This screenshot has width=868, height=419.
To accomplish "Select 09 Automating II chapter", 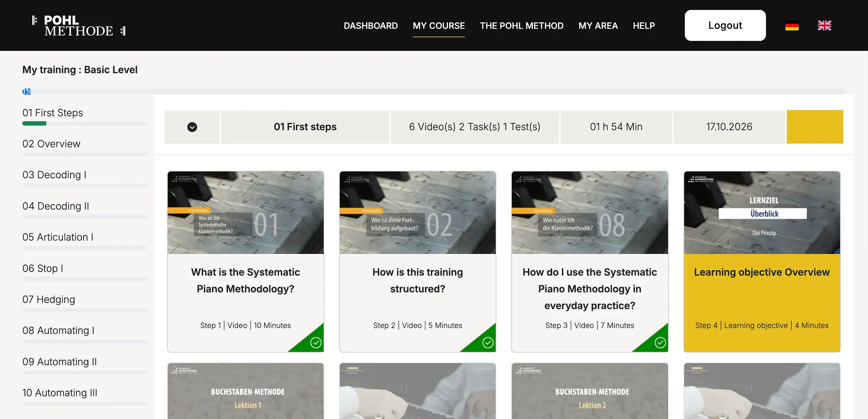I will 59,362.
